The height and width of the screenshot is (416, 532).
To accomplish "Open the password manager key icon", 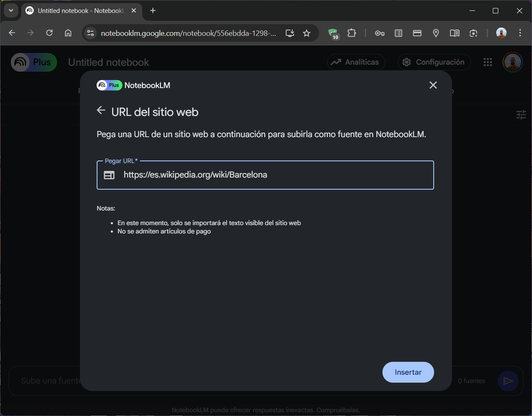I will point(380,33).
